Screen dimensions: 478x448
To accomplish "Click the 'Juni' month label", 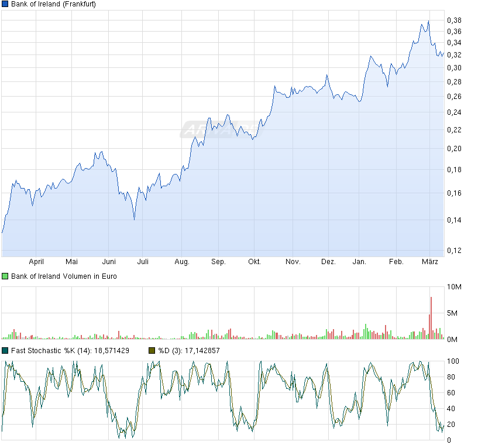I will tap(109, 262).
